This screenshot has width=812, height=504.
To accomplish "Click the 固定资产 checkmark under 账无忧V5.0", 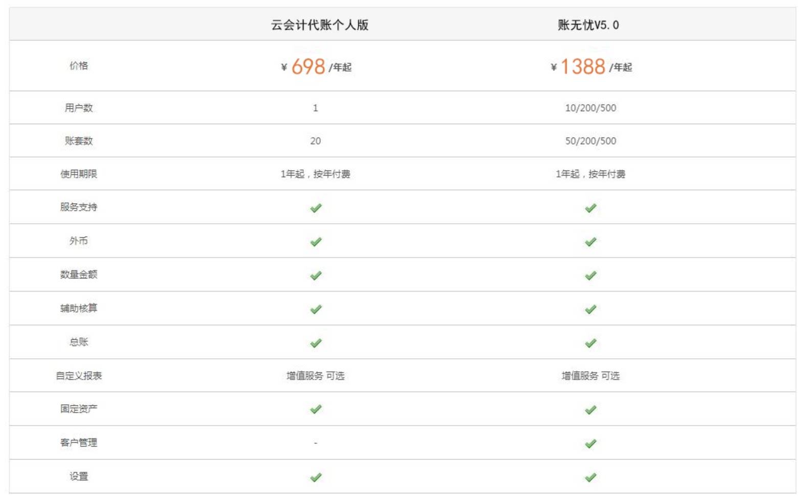I will tap(590, 409).
